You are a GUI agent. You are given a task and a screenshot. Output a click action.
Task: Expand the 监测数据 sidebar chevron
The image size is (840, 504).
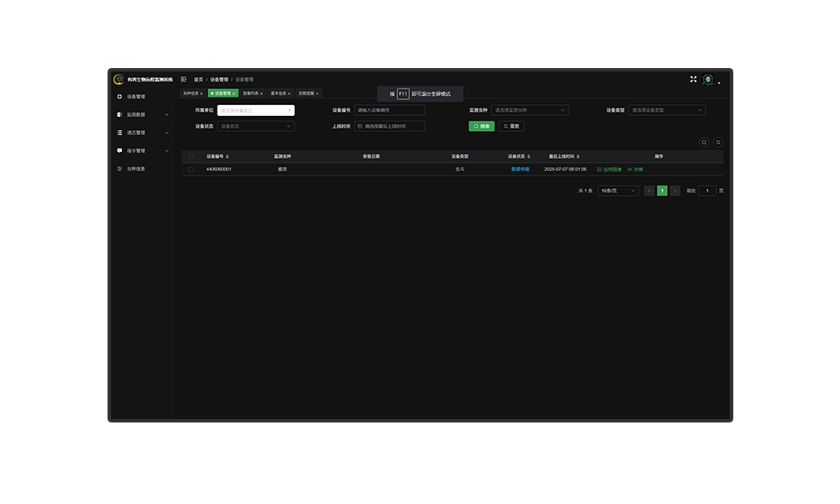(x=166, y=114)
